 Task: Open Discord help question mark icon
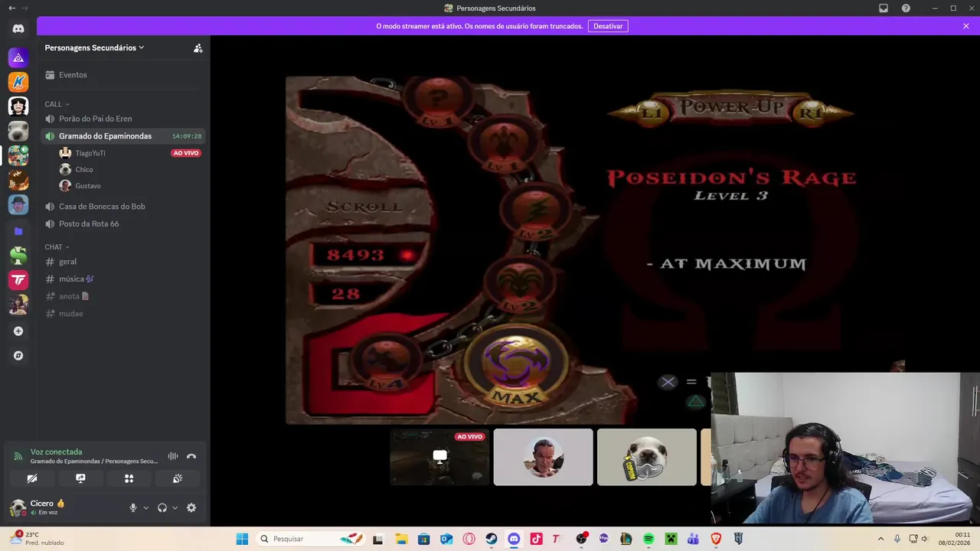click(x=906, y=8)
